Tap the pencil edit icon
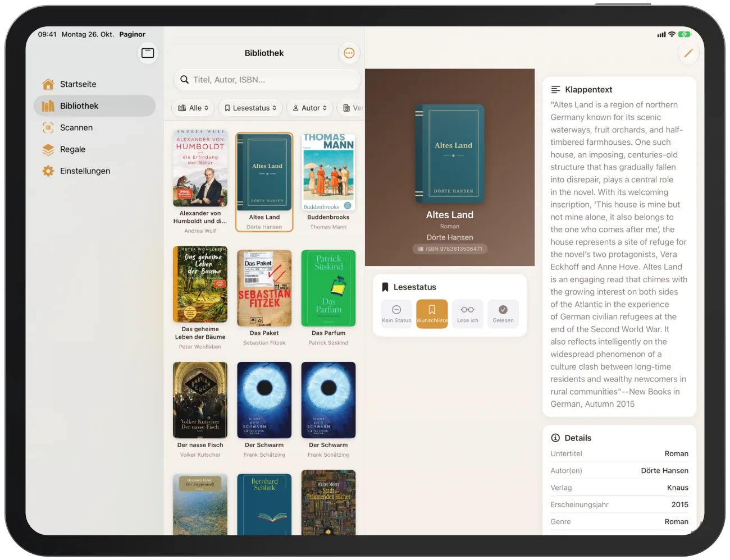This screenshot has width=730, height=560. [x=688, y=53]
